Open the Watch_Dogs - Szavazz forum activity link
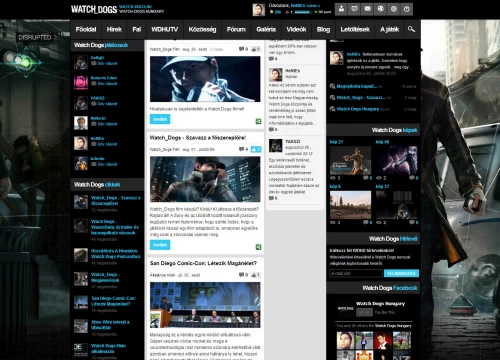500x360 pixels. point(361,98)
